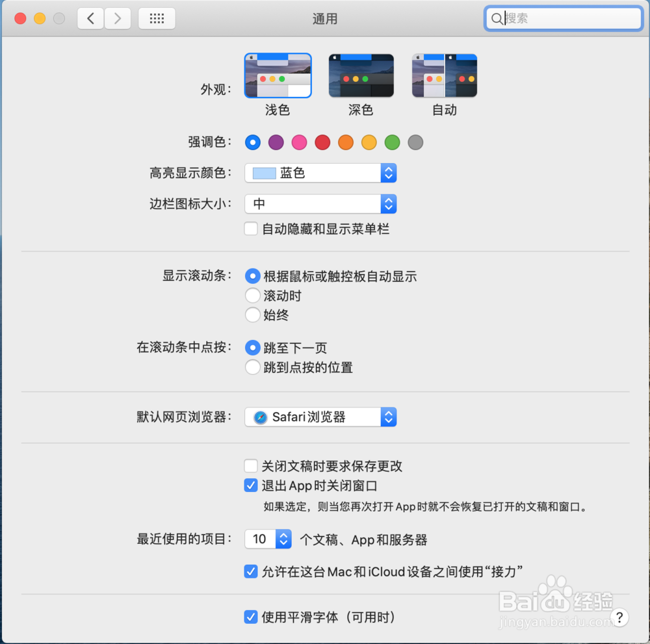Minimize window with yellow button
The image size is (650, 644).
tap(40, 19)
